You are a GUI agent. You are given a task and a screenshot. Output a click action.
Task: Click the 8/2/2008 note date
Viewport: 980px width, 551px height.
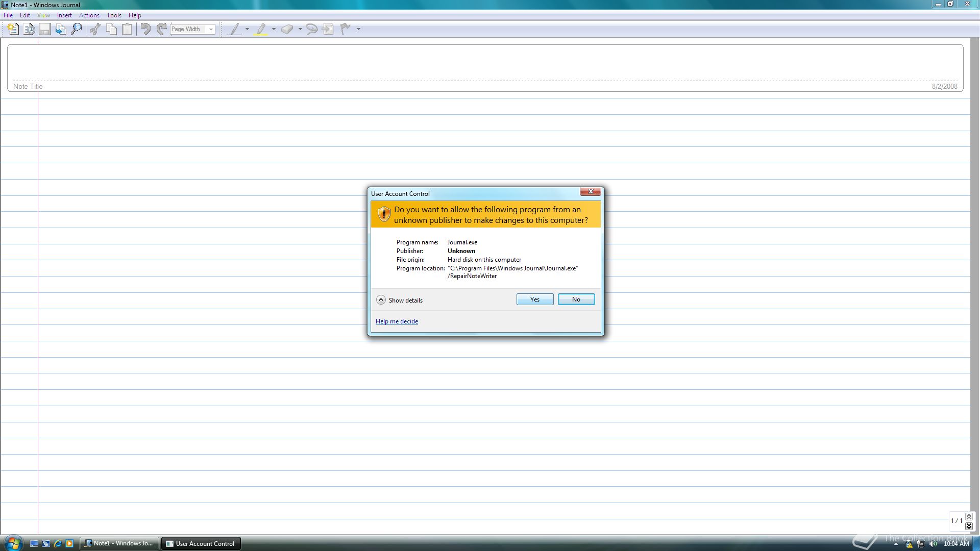pyautogui.click(x=944, y=86)
